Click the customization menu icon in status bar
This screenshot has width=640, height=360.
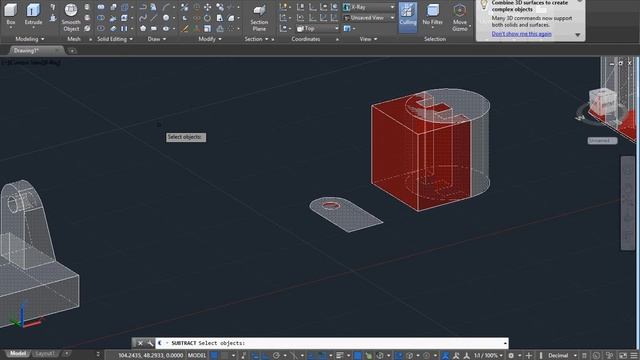(634, 356)
